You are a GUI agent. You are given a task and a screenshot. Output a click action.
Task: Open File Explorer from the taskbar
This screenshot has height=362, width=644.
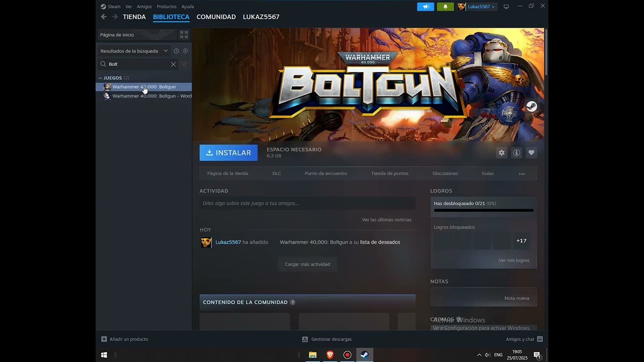[312, 355]
